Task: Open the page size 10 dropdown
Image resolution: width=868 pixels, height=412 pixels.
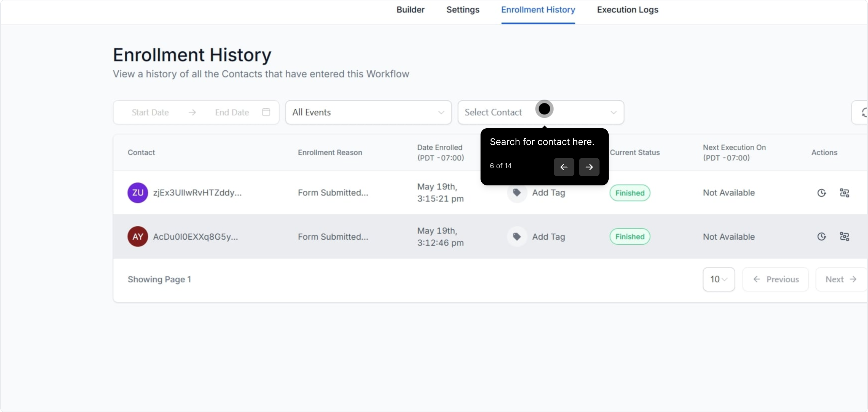Action: 719,279
